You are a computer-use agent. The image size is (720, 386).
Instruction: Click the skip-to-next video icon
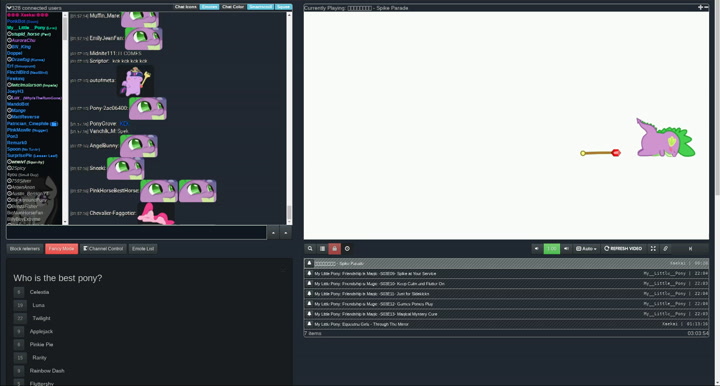tap(690, 248)
